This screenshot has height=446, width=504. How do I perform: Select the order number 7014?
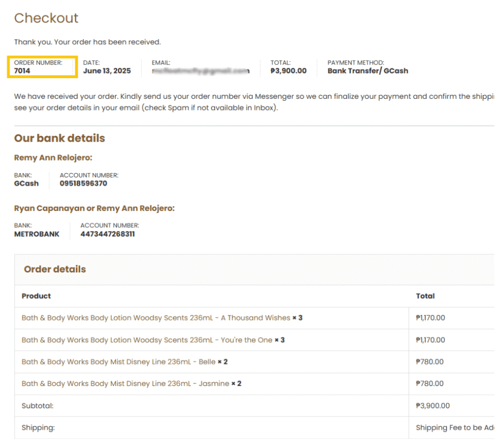click(22, 71)
